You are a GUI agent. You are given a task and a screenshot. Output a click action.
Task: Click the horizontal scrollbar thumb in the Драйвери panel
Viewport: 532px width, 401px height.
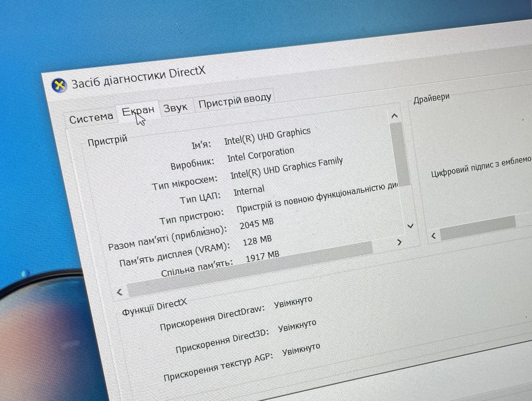click(477, 228)
